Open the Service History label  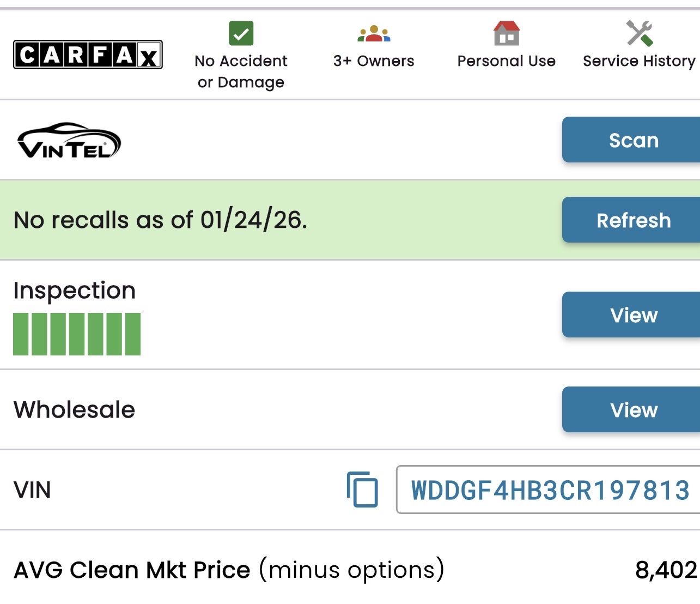tap(639, 61)
